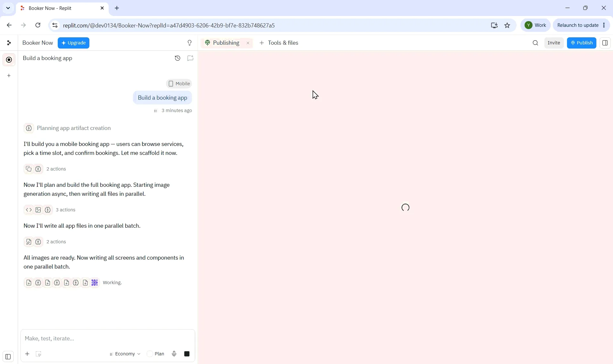Install app icon in address bar
Viewport: 613px width, 364px height.
[x=494, y=25]
